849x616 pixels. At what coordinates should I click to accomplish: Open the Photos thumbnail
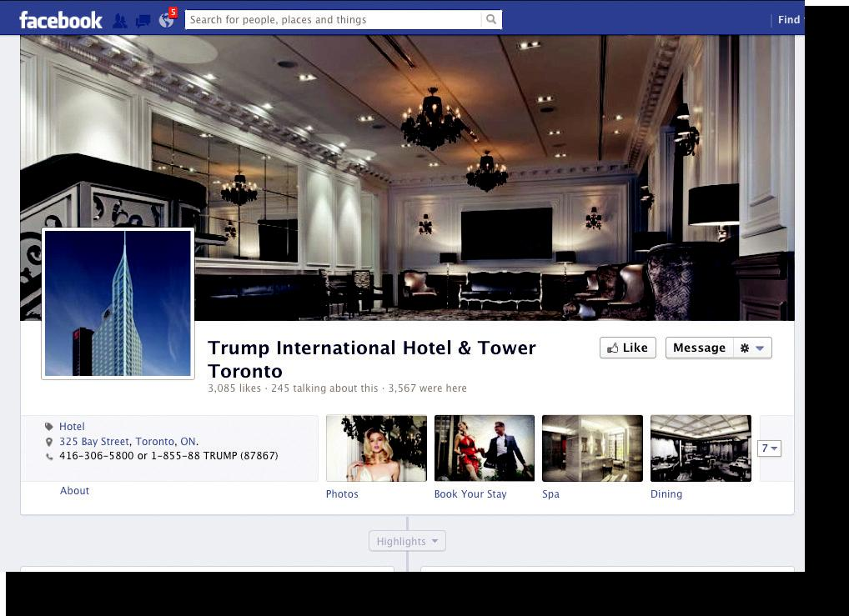[x=376, y=448]
